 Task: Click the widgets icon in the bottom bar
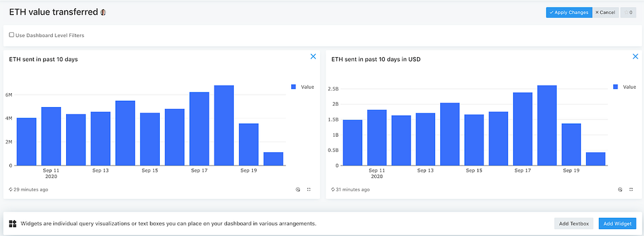13,223
